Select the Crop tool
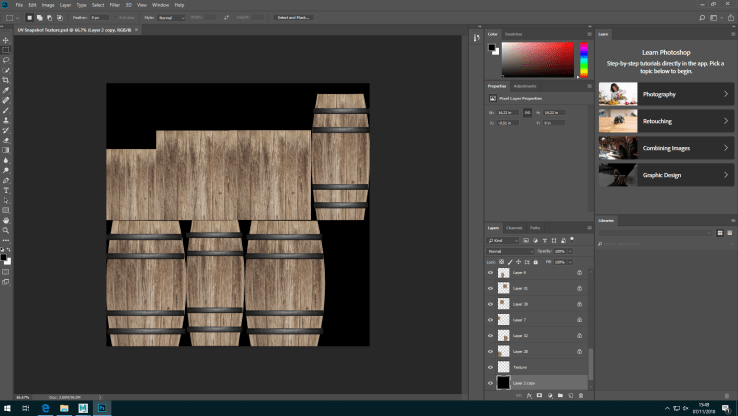738x416 pixels. coord(6,80)
